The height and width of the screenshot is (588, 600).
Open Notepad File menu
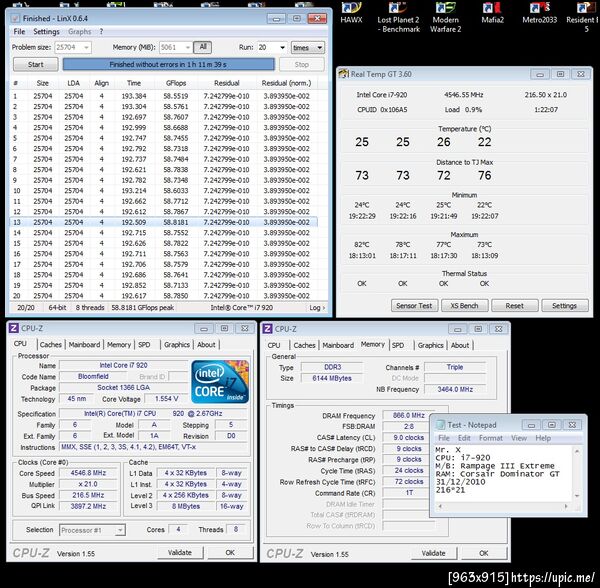point(444,438)
